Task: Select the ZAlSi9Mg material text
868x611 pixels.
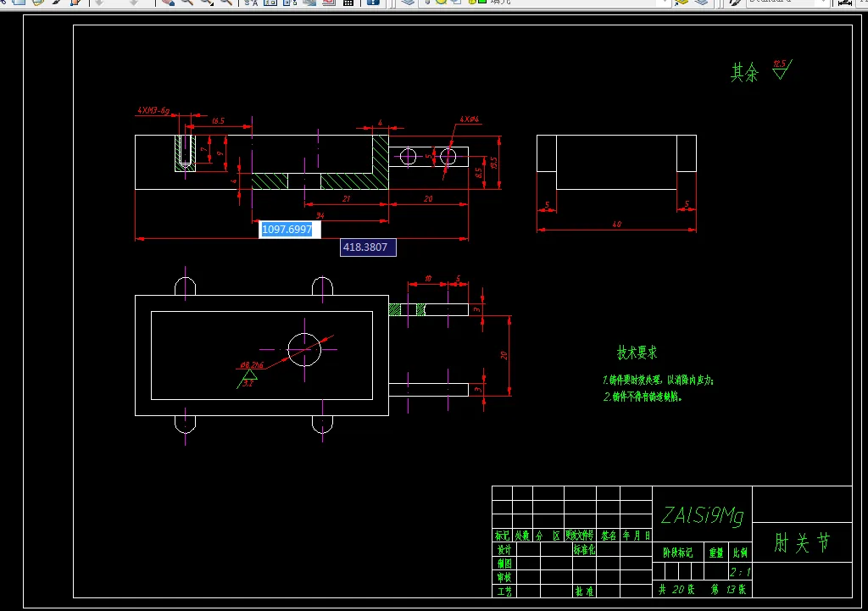Action: (703, 515)
